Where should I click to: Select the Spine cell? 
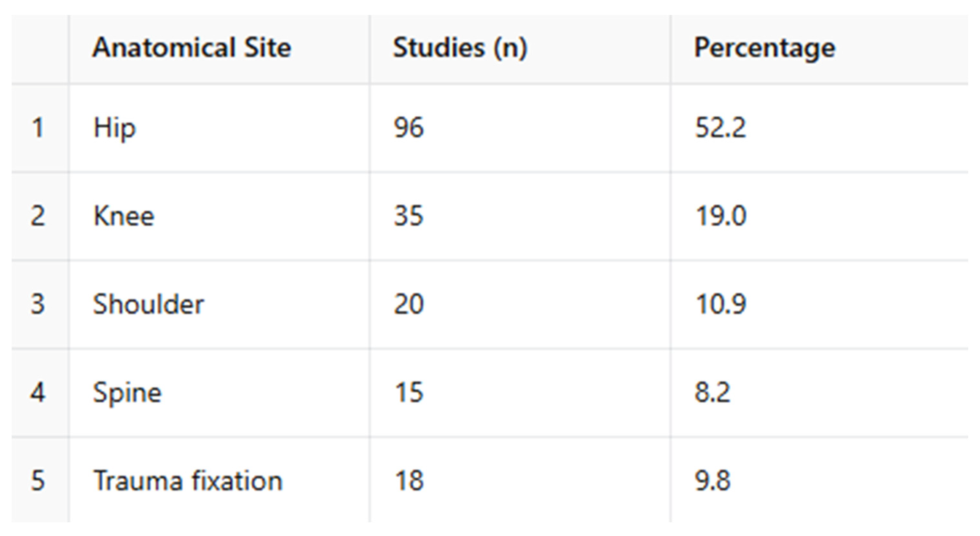pyautogui.click(x=128, y=393)
